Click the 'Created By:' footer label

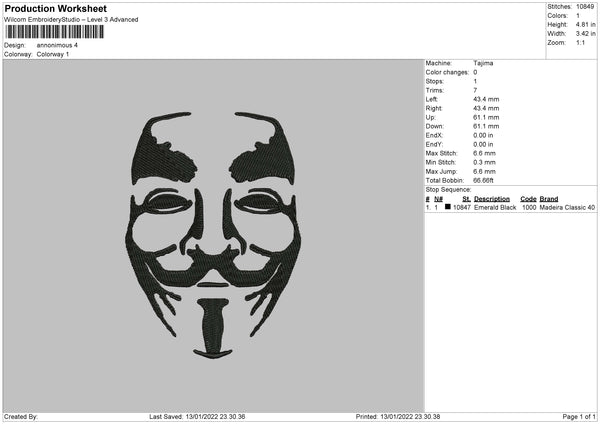pos(21,417)
